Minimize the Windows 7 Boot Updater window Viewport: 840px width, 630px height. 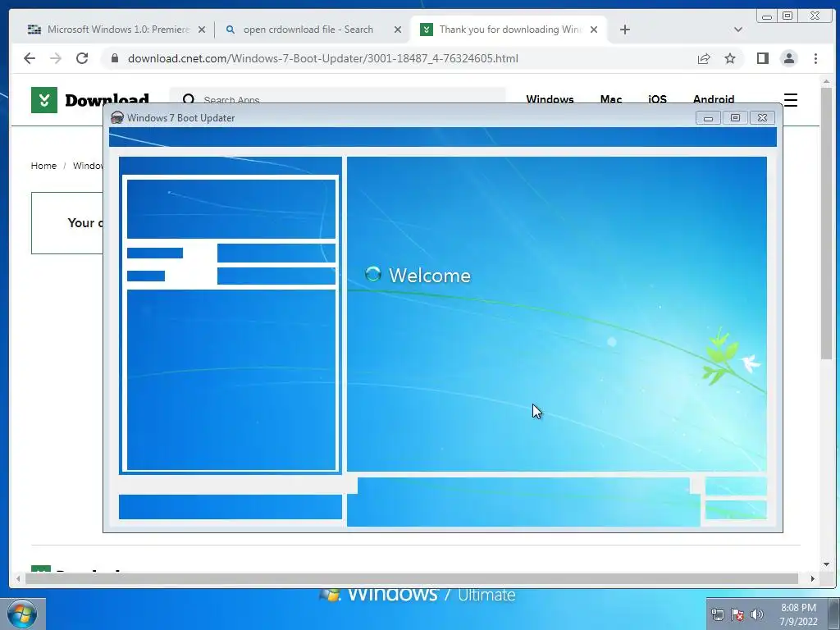(708, 118)
